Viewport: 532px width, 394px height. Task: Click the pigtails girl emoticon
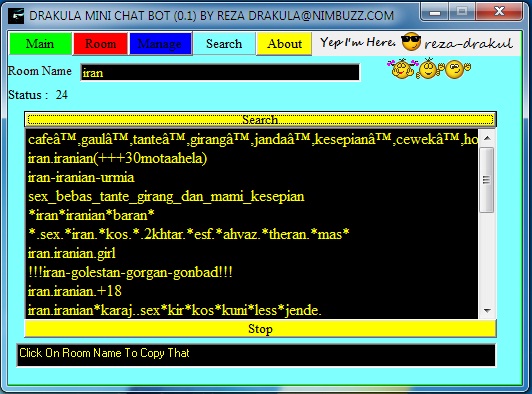pyautogui.click(x=402, y=69)
